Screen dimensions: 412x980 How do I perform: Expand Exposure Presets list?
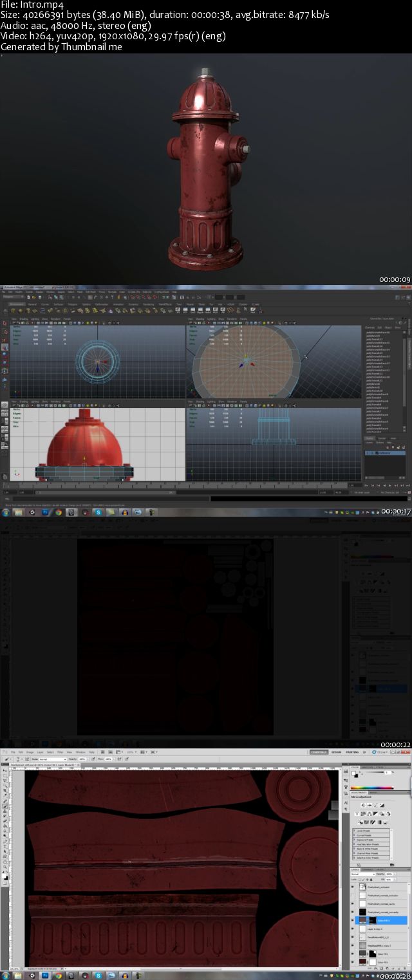[354, 840]
